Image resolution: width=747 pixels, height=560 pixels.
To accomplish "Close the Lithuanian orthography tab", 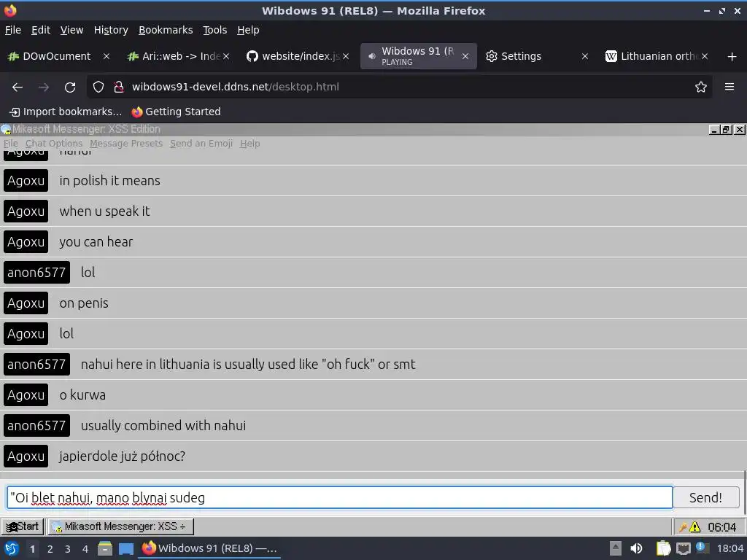I will [705, 56].
